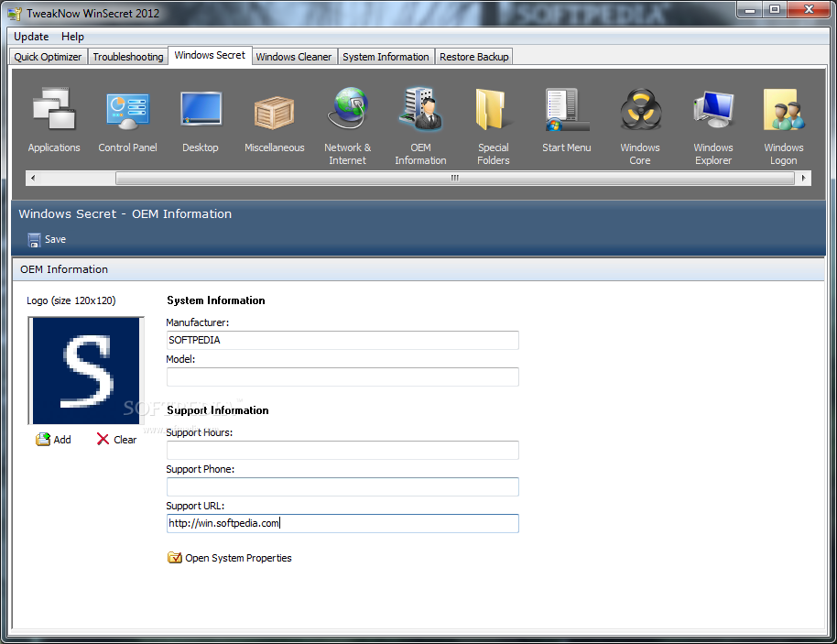Image resolution: width=837 pixels, height=644 pixels.
Task: Click the Support Information heading
Action: tap(218, 410)
